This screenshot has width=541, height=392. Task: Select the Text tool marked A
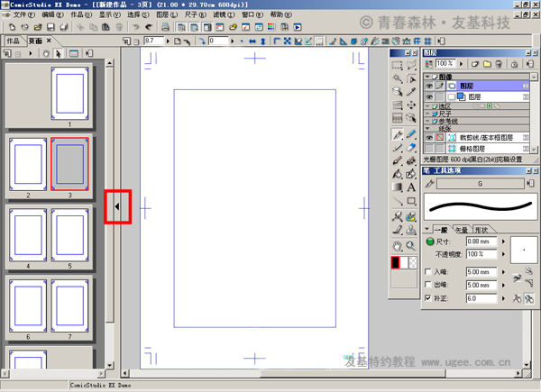click(410, 187)
